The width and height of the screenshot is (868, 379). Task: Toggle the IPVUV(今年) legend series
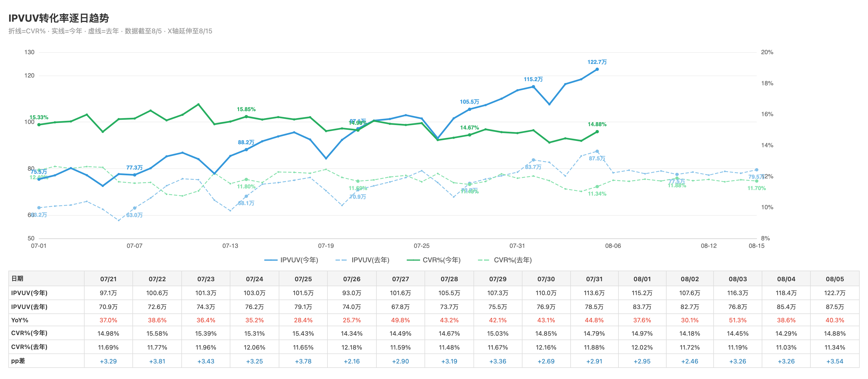[x=291, y=260]
